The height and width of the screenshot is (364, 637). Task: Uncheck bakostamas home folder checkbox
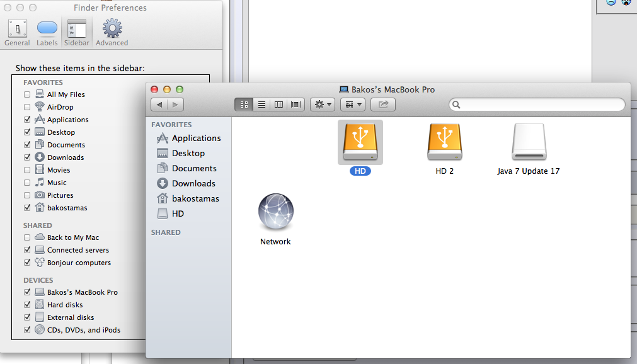tap(27, 208)
